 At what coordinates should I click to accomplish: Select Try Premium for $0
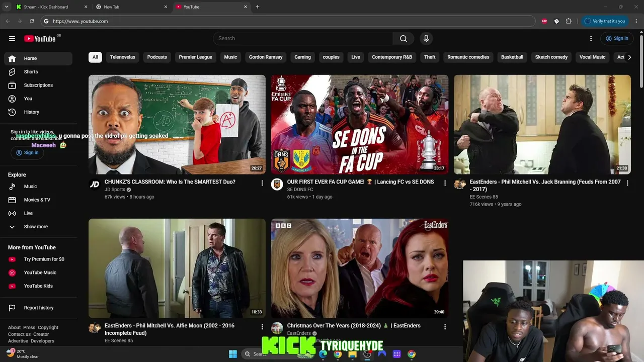(38, 259)
